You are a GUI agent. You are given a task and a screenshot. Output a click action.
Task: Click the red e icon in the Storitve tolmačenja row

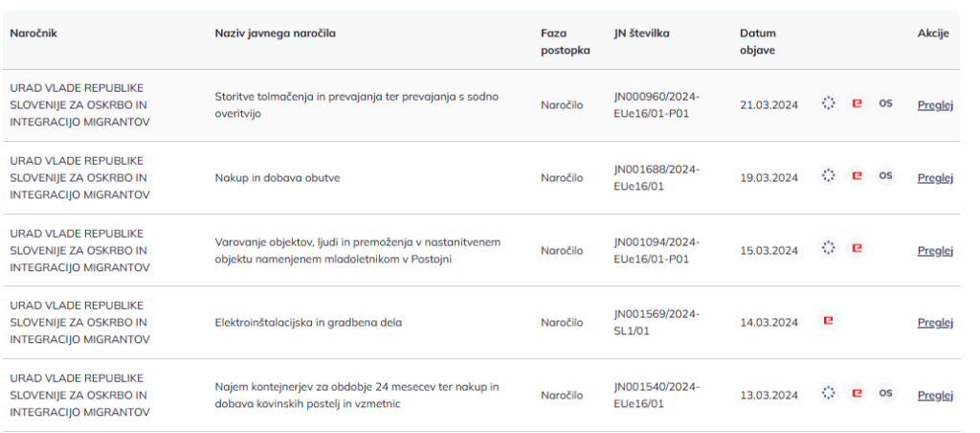pyautogui.click(x=857, y=103)
